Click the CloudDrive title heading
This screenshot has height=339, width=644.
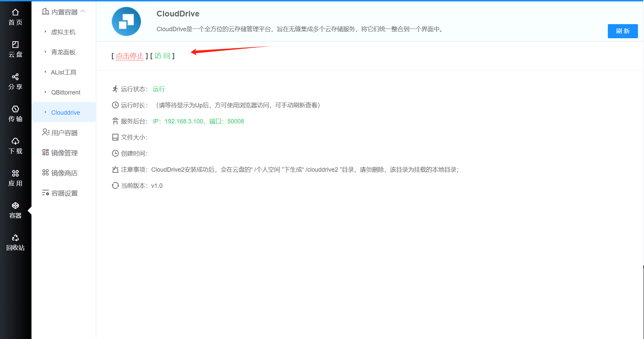178,14
